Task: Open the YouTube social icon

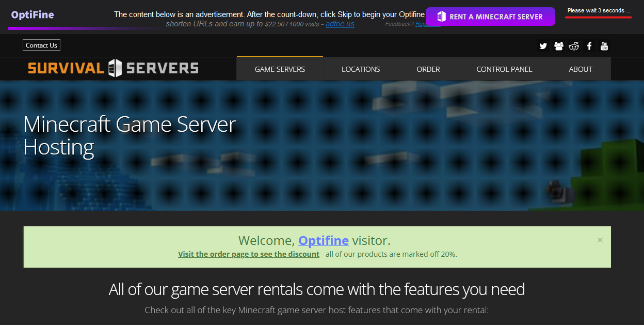Action: tap(605, 46)
